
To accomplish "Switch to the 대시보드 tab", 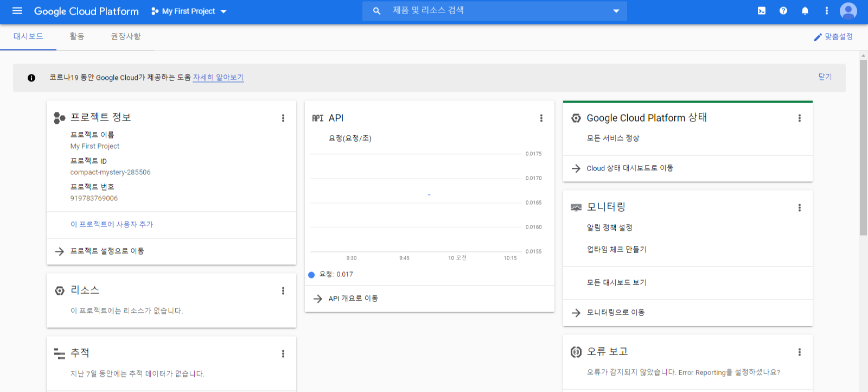I will coord(28,36).
